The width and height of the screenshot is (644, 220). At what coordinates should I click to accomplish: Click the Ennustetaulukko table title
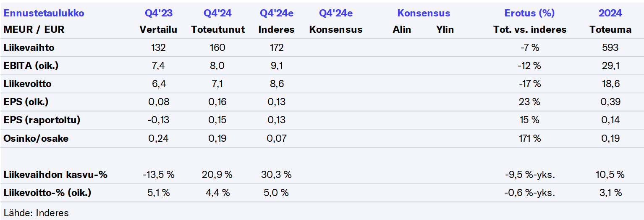pos(44,13)
